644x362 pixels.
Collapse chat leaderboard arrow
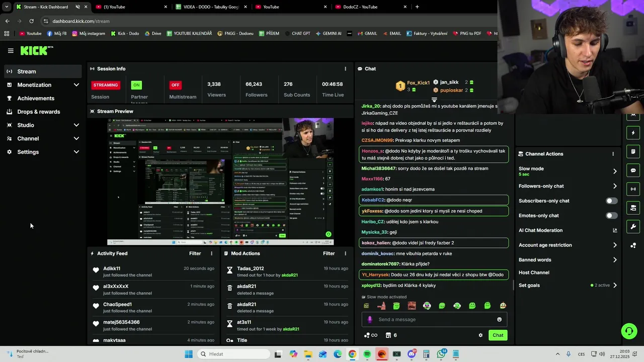(x=434, y=100)
